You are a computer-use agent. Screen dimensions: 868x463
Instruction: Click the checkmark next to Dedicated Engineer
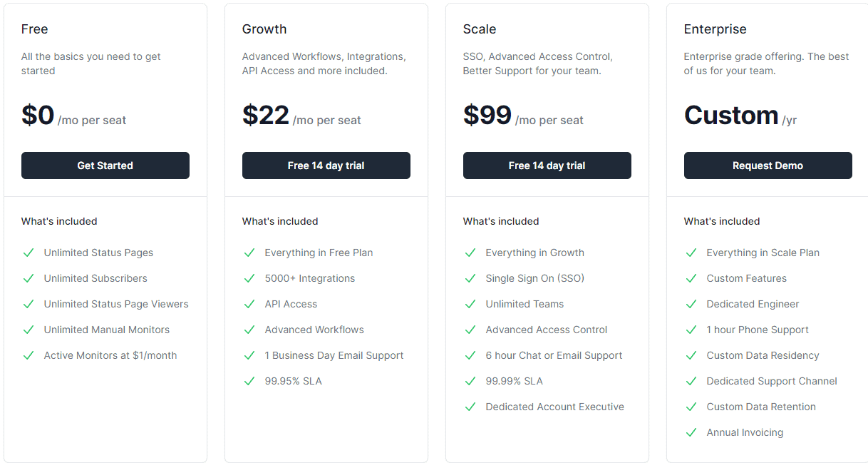pyautogui.click(x=691, y=304)
